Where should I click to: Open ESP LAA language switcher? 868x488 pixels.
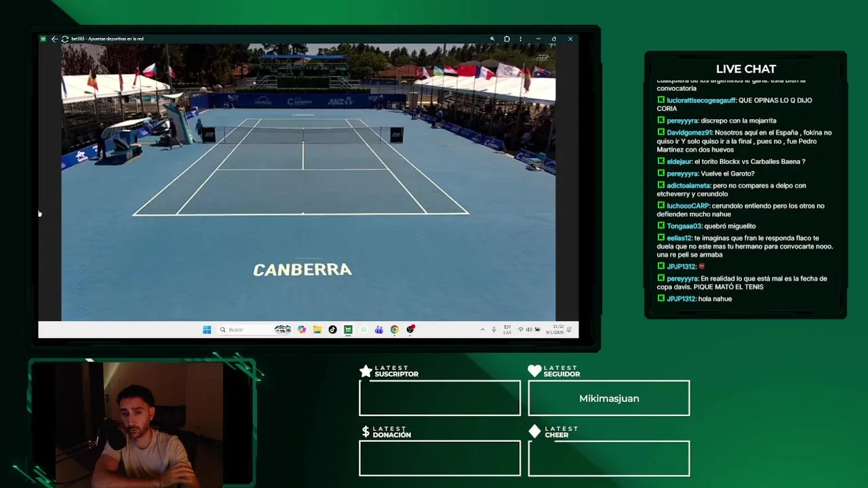point(507,329)
